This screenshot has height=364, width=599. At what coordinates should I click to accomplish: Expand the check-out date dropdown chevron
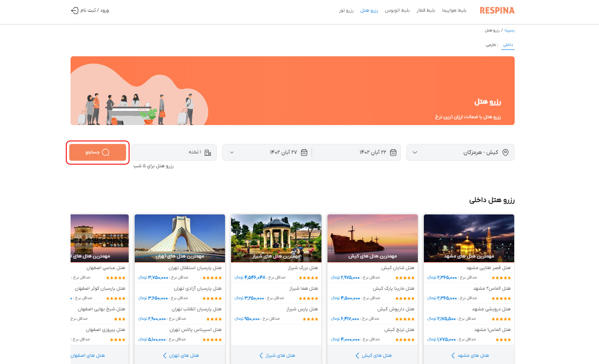pyautogui.click(x=232, y=152)
